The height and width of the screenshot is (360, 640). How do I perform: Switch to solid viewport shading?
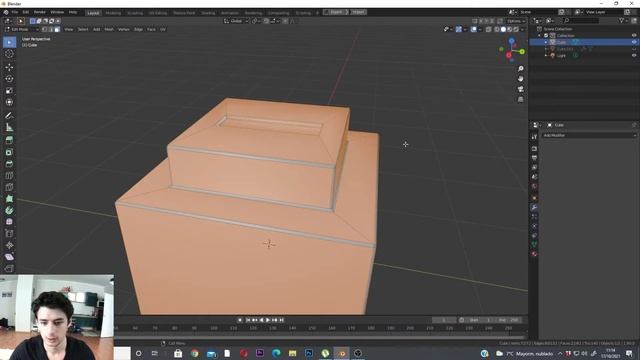(x=503, y=29)
